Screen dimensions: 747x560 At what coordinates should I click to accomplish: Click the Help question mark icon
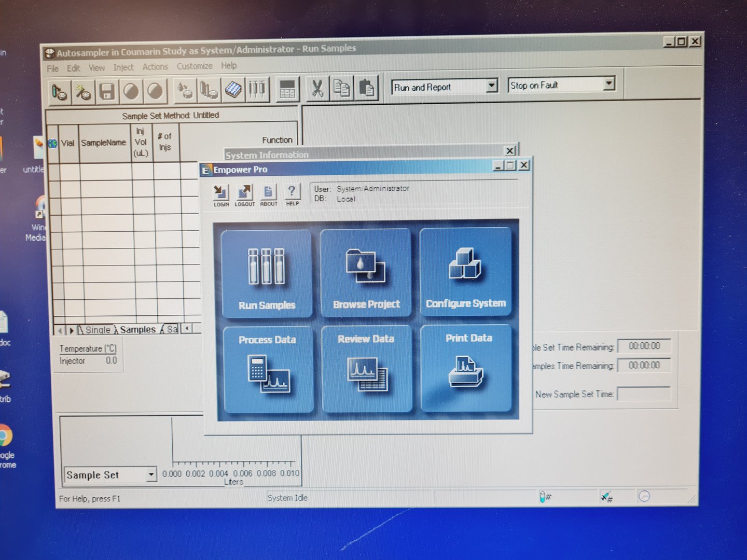click(x=292, y=192)
